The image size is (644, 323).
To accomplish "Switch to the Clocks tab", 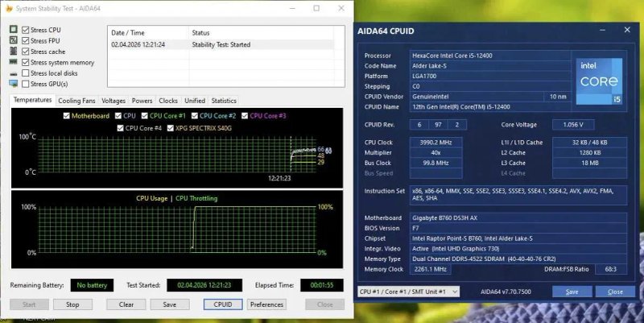I will (x=168, y=101).
